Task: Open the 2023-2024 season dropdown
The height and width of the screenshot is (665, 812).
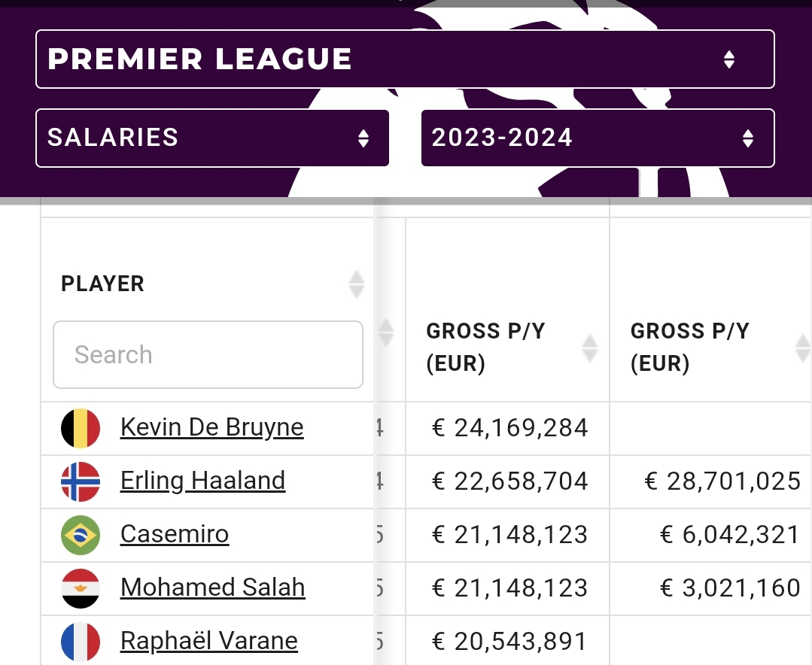Action: click(598, 138)
